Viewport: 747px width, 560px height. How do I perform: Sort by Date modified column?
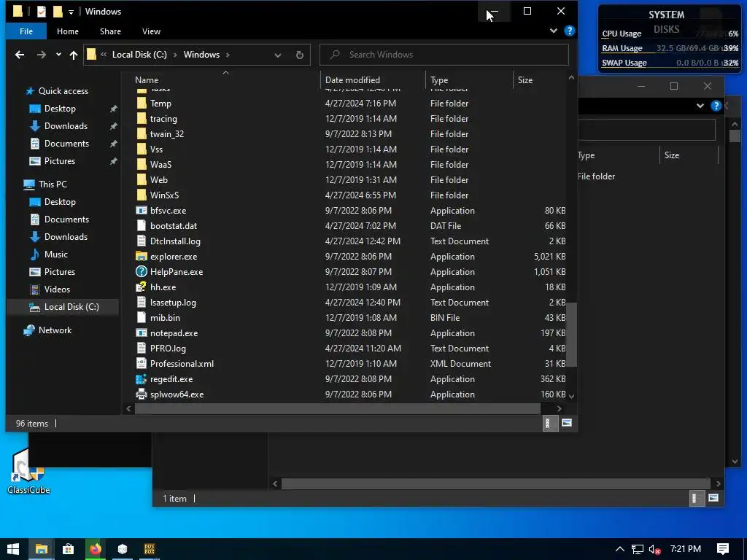352,80
